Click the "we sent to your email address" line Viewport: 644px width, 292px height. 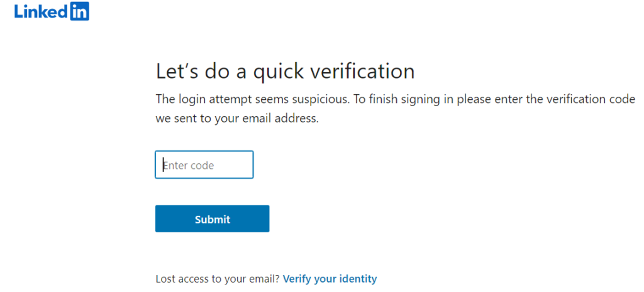237,118
